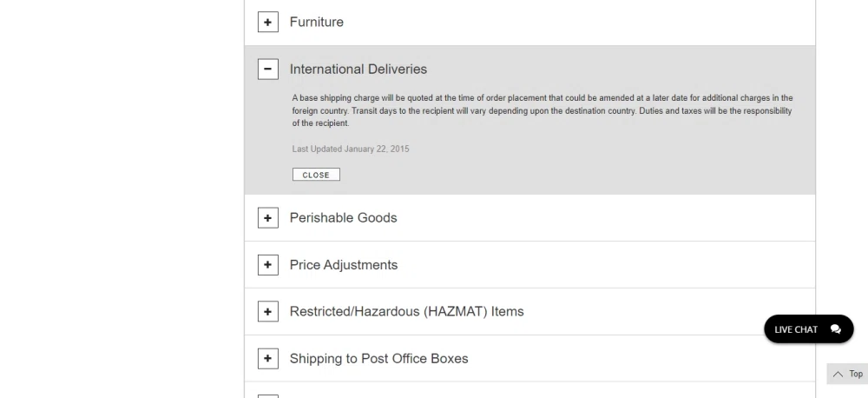Collapse International Deliveries using minus icon
This screenshot has height=398, width=868.
coord(268,70)
